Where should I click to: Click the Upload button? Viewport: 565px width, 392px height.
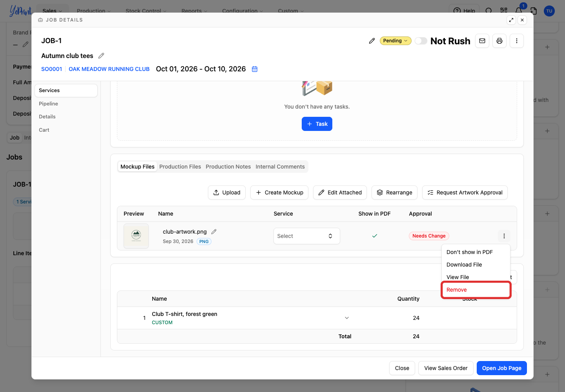227,192
